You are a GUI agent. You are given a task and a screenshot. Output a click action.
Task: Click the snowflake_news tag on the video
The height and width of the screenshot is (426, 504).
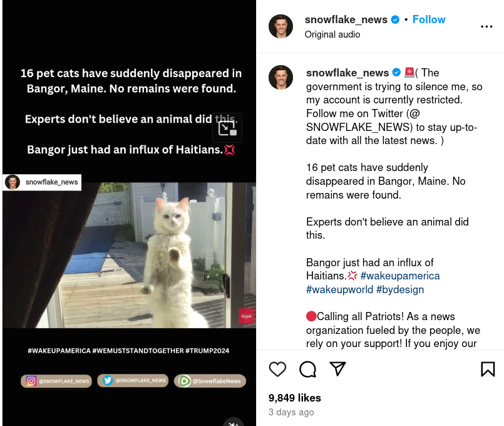coord(42,182)
